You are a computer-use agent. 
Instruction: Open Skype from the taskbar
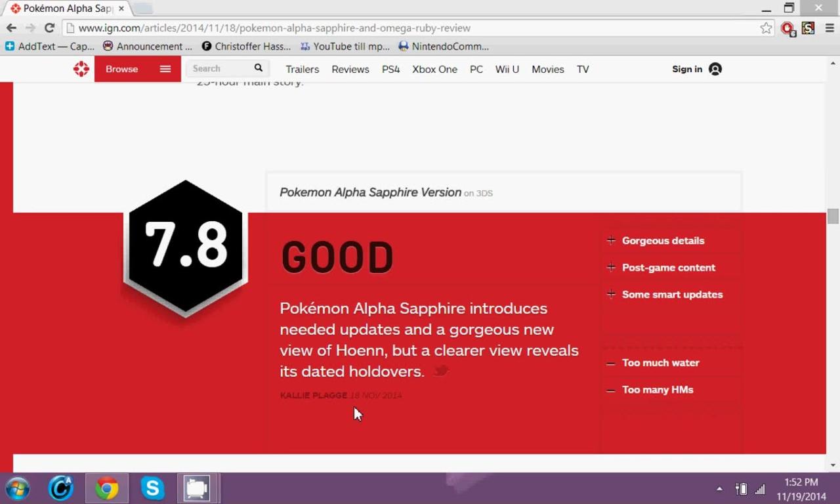coord(152,488)
